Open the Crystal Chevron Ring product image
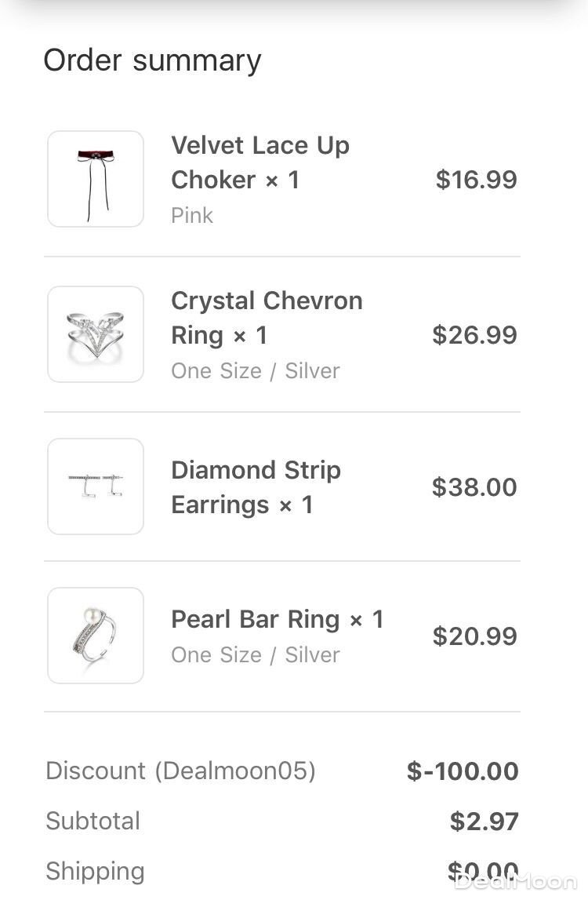The width and height of the screenshot is (588, 900). point(96,334)
